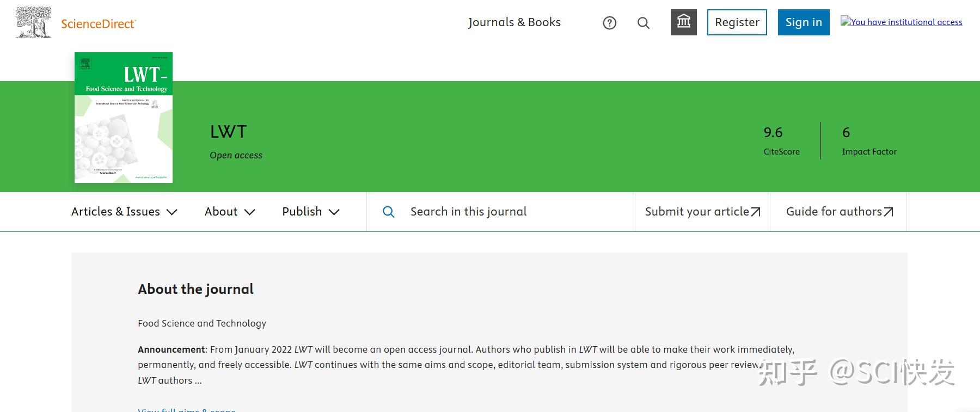Click the Search in this journal field
This screenshot has height=412, width=980.
tap(501, 212)
